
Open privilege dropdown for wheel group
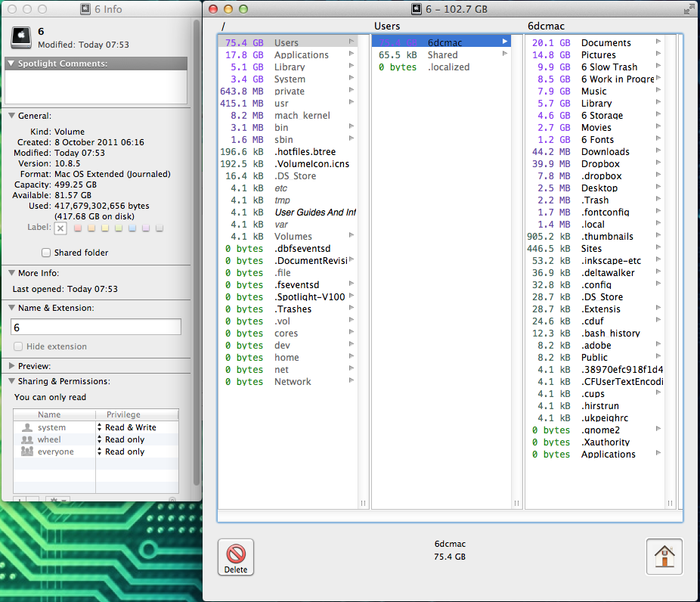[100, 439]
